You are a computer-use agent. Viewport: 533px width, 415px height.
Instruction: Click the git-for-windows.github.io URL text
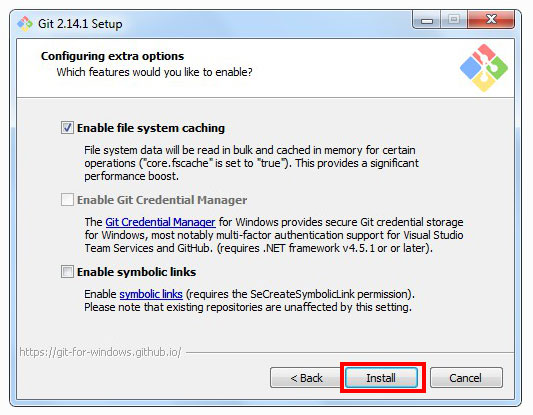(100, 352)
